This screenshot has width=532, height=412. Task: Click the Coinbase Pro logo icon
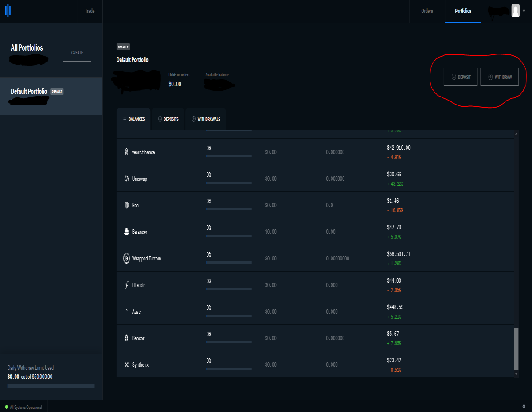8,11
